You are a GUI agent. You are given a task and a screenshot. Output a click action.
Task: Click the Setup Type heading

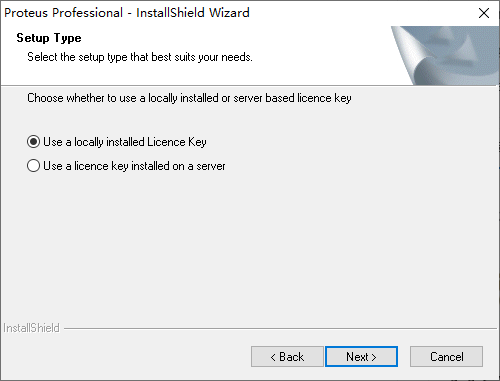point(49,38)
